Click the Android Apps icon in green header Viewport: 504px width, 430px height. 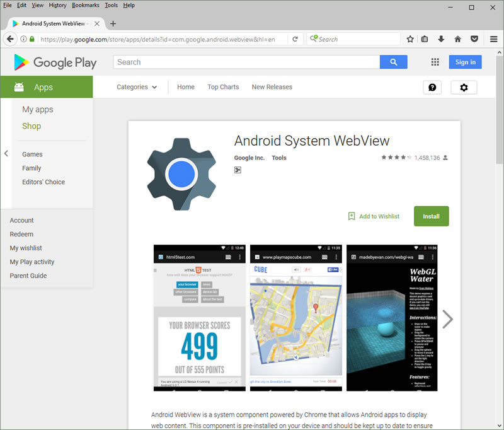coord(19,87)
